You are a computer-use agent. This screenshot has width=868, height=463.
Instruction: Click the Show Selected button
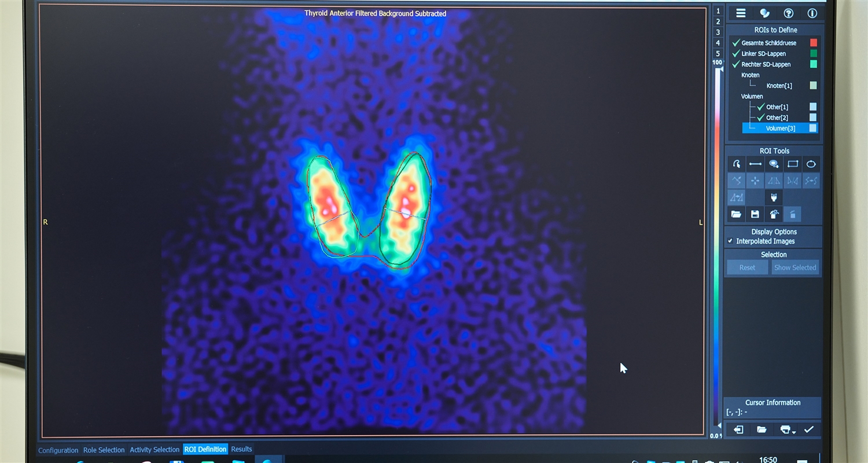795,267
